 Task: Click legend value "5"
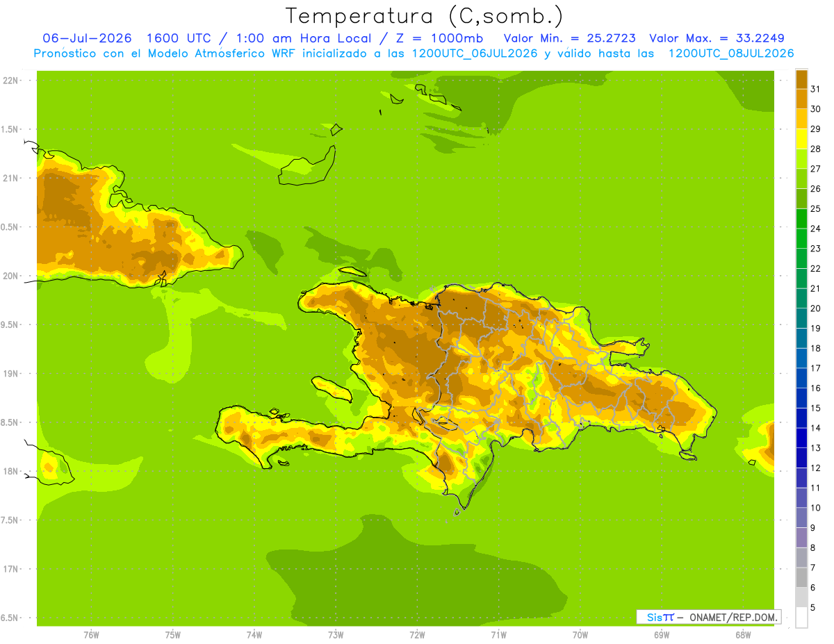(x=813, y=608)
